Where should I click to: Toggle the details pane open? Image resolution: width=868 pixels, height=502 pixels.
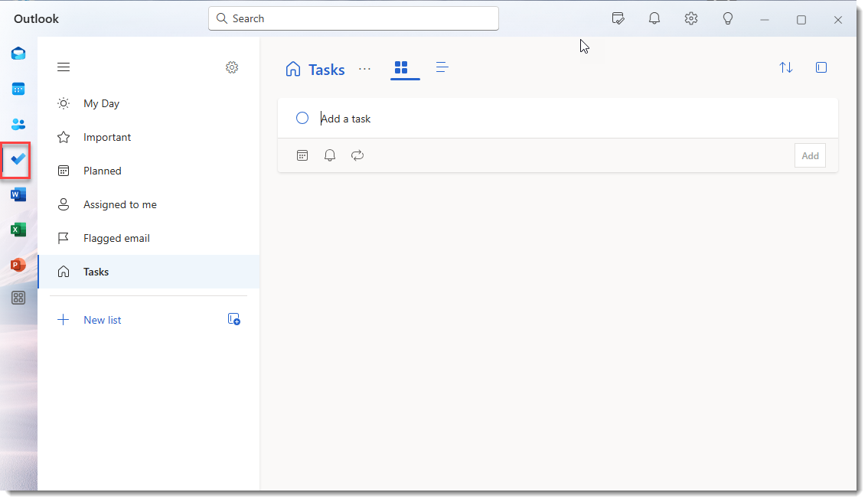(821, 67)
